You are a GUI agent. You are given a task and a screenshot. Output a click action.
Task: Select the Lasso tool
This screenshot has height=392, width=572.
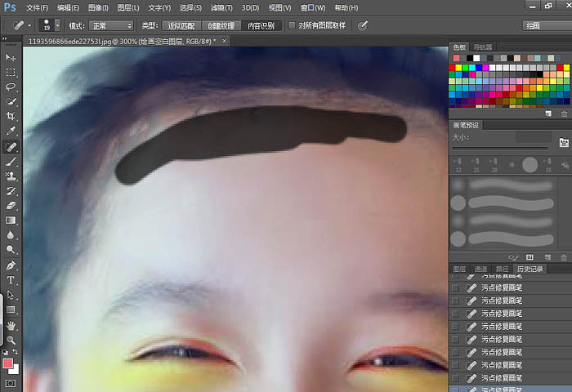pos(11,87)
